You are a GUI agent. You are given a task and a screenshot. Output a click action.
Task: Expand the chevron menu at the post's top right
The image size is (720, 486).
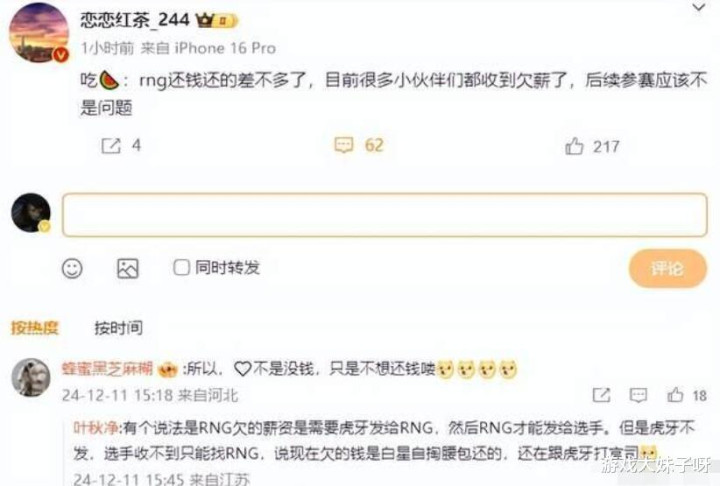pos(698,7)
